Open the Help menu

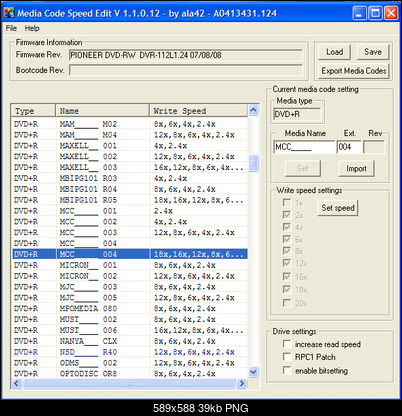tap(32, 28)
